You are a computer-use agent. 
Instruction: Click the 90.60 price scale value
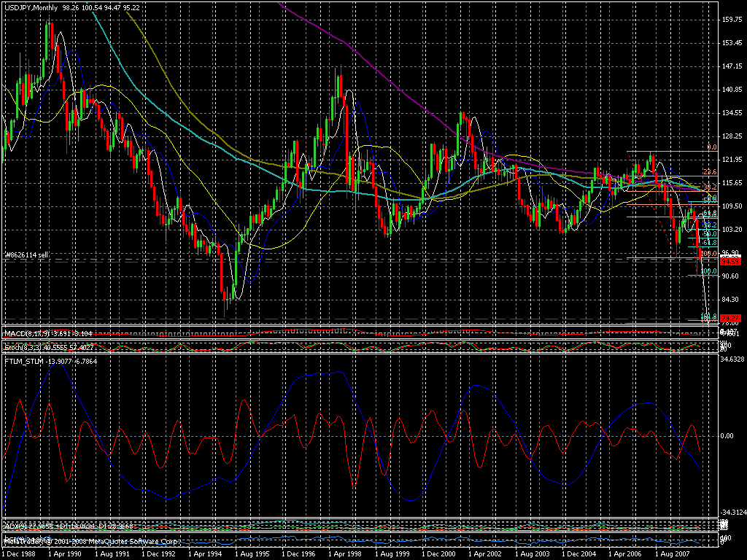click(731, 276)
